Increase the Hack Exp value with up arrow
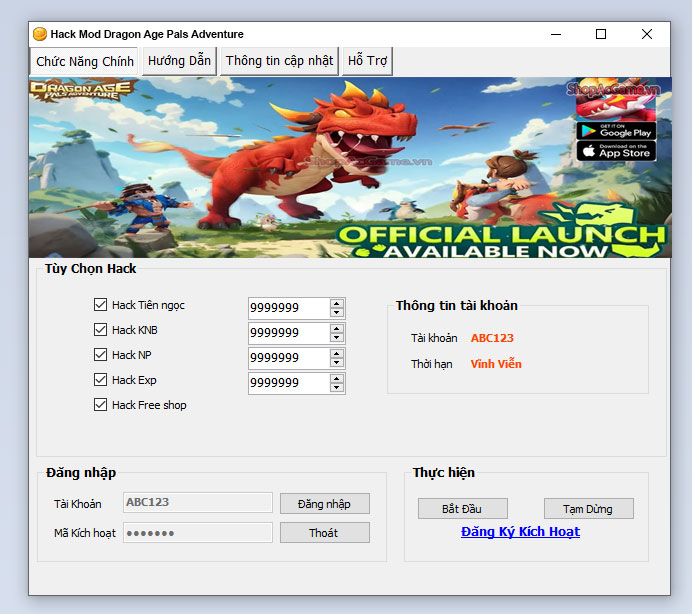Image resolution: width=693 pixels, height=616 pixels. (336, 379)
